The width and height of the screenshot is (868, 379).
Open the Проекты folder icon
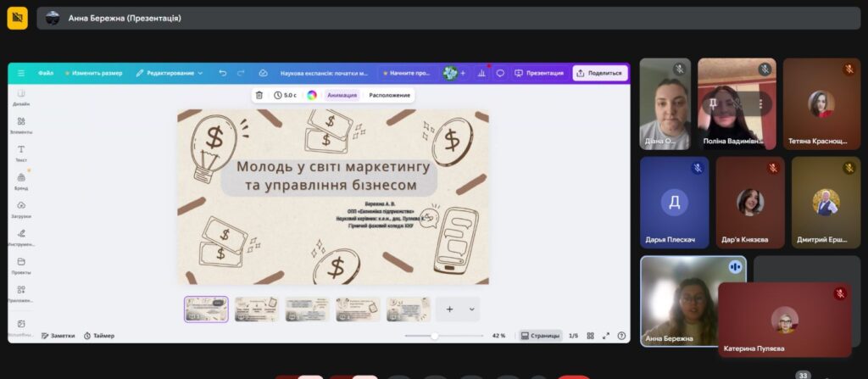coord(21,265)
